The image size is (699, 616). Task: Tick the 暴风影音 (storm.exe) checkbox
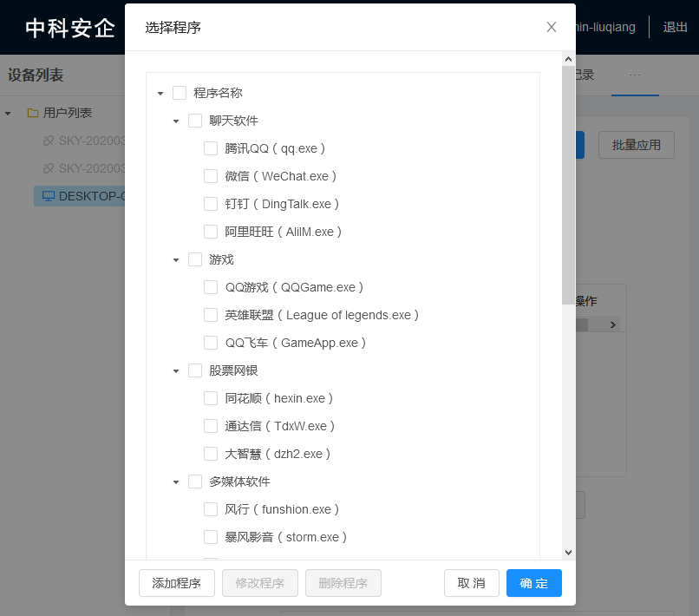[x=211, y=537]
